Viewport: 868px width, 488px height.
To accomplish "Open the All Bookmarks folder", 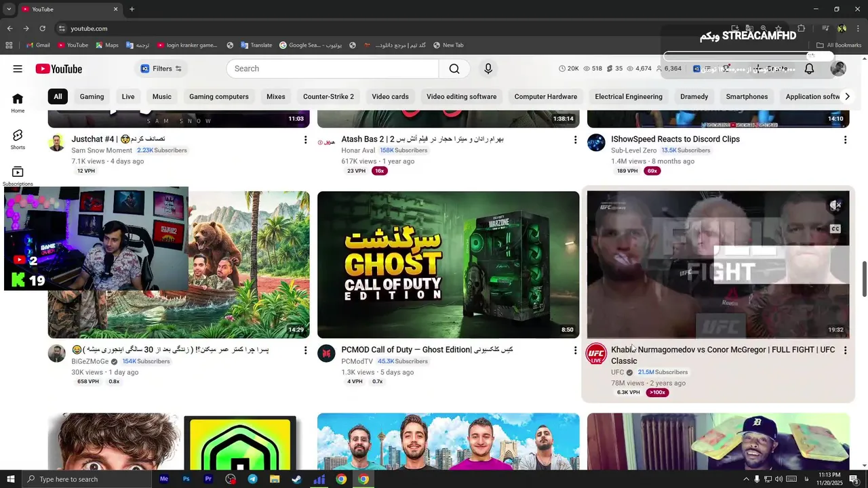I will pyautogui.click(x=839, y=45).
